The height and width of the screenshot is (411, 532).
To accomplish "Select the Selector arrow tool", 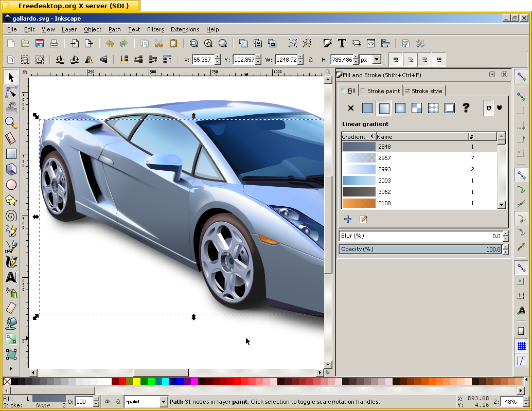I will pyautogui.click(x=11, y=77).
